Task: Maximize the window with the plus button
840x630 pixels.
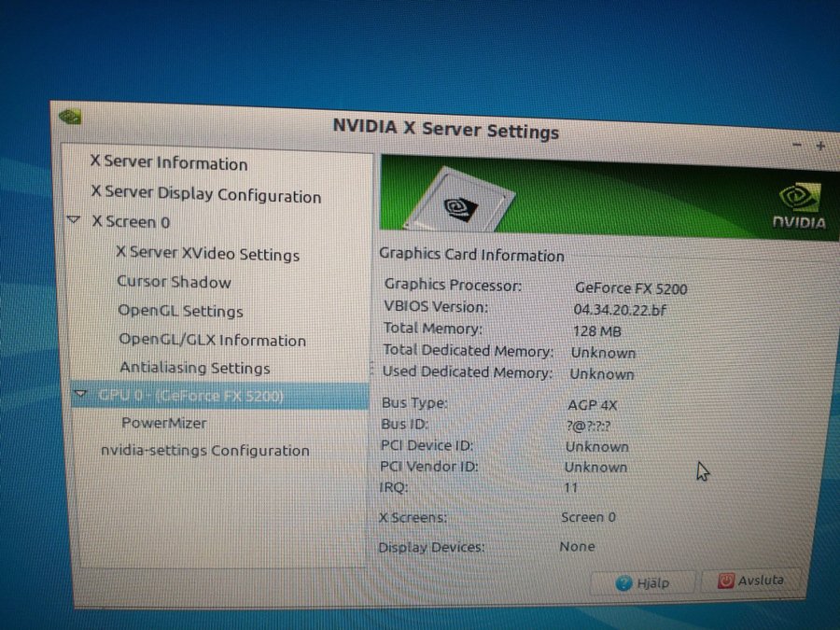Action: 820,146
